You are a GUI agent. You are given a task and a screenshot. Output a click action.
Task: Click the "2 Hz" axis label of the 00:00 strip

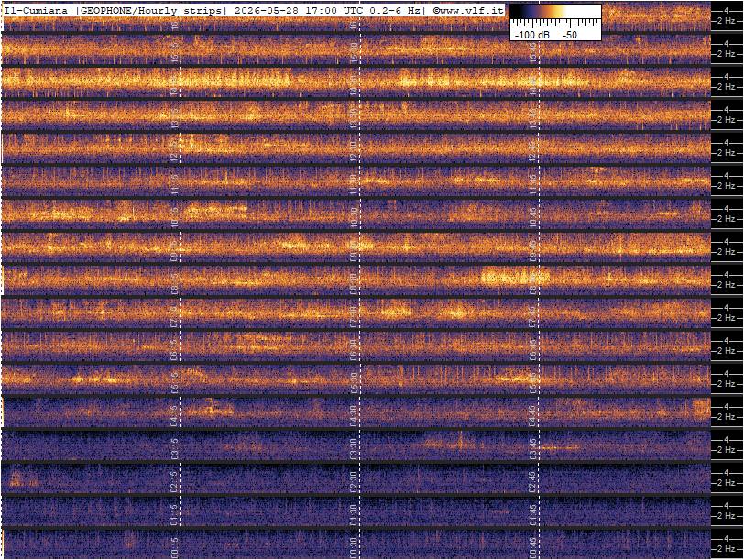click(727, 549)
